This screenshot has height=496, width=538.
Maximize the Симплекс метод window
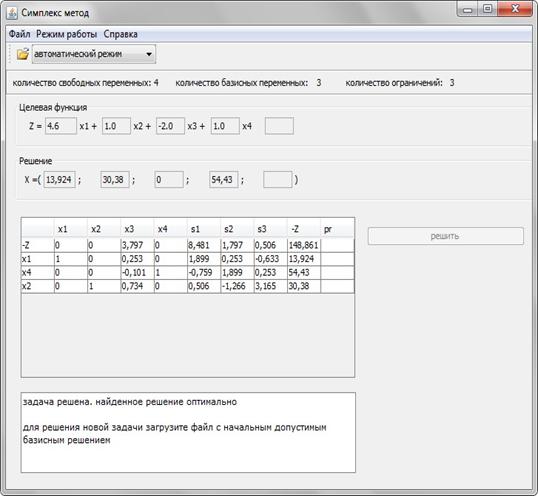[x=488, y=9]
